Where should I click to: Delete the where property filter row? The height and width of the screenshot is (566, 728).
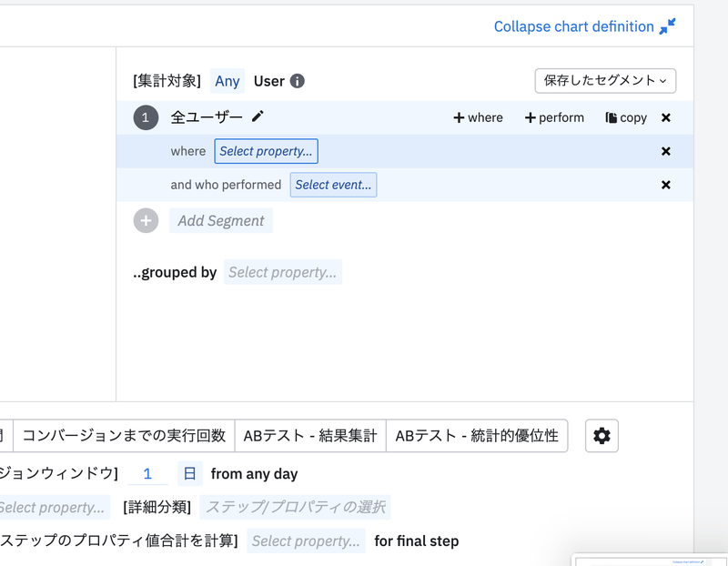666,151
